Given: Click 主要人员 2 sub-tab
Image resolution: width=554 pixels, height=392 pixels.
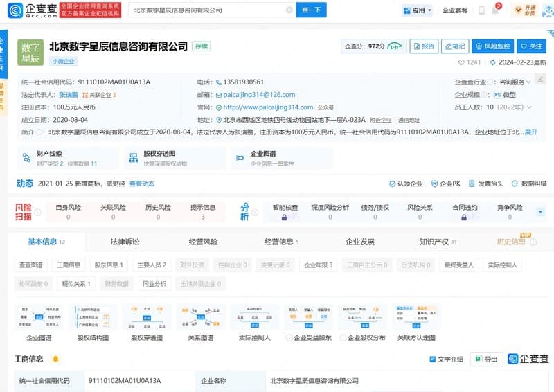Looking at the screenshot, I should (152, 265).
